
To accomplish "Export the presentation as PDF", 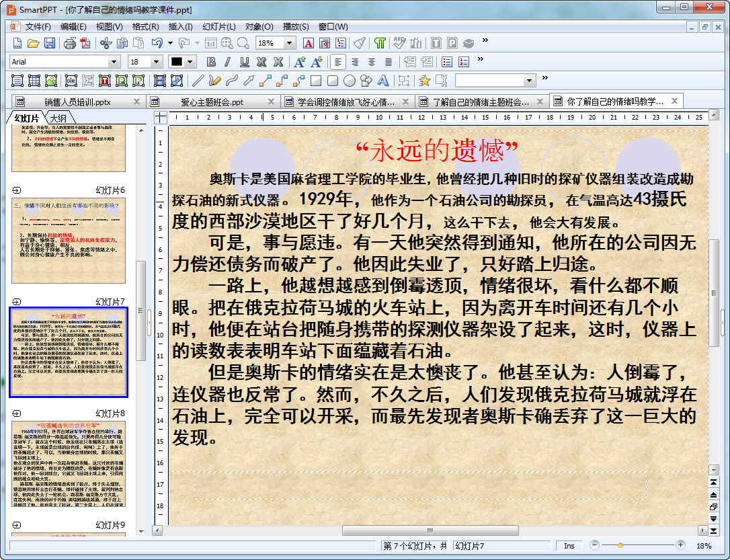I will click(x=85, y=43).
